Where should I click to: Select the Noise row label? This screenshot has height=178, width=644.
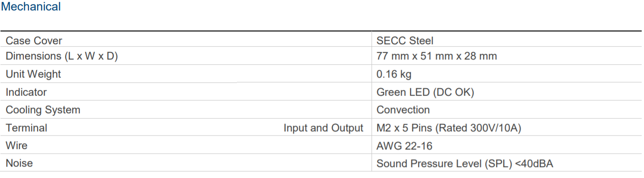tap(19, 163)
